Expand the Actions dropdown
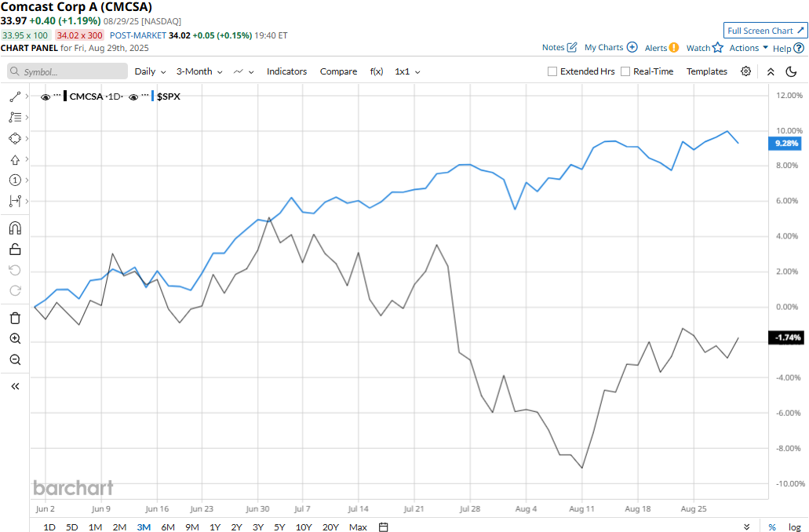 pyautogui.click(x=749, y=48)
